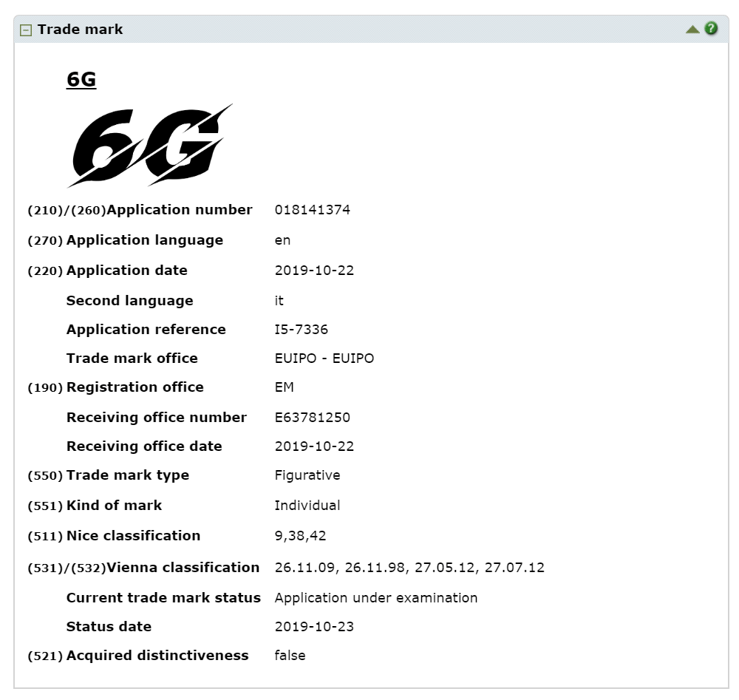Viewport: 739px width, 700px height.
Task: Click the receiving office number E63781250
Action: click(312, 418)
